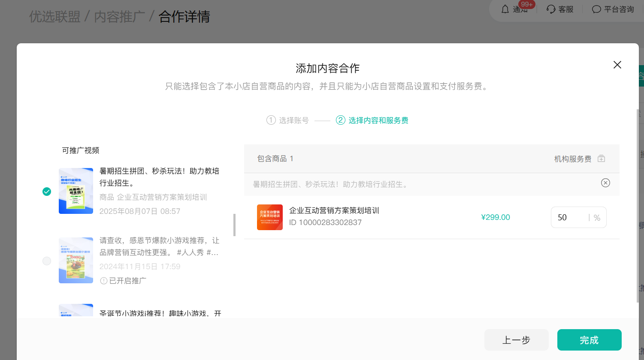The width and height of the screenshot is (644, 360).
Task: Click 内容推广 breadcrumb link
Action: [x=119, y=17]
